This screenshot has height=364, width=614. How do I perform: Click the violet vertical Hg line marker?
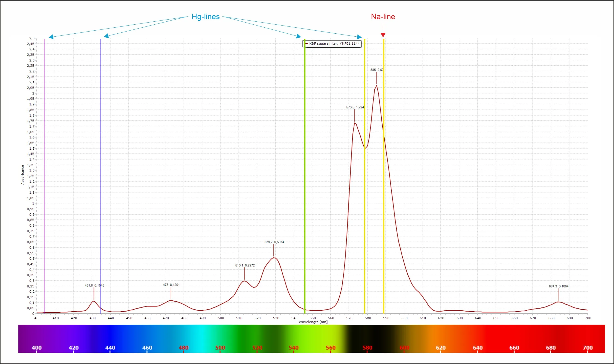44,172
